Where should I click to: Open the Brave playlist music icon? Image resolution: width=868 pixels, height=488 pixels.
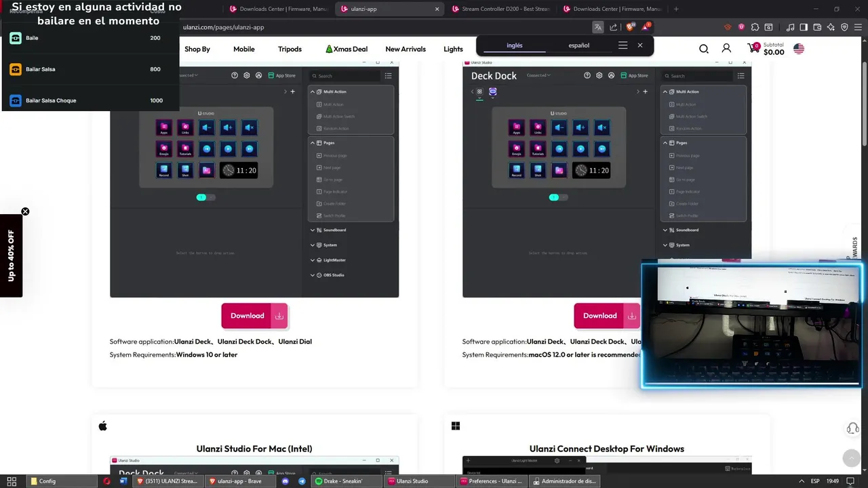click(x=790, y=27)
